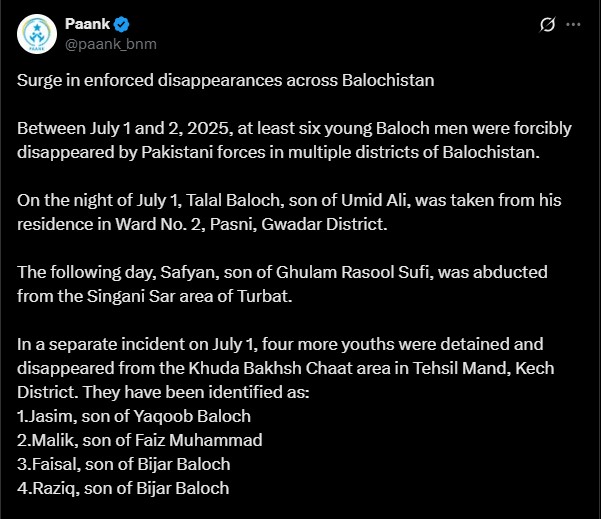Click the list item 'Malik, son of Faiz Muhammad'
The image size is (601, 519).
(139, 440)
